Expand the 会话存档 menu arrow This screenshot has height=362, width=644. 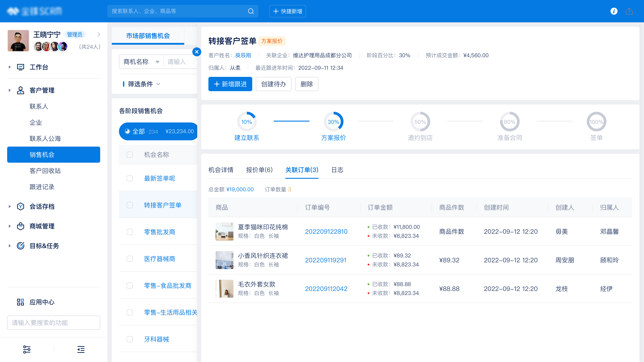click(9, 207)
